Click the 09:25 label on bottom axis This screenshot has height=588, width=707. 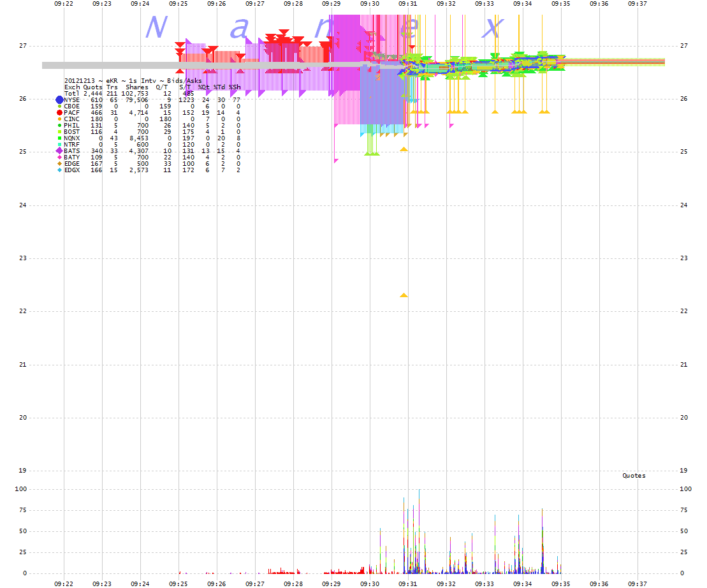click(179, 584)
